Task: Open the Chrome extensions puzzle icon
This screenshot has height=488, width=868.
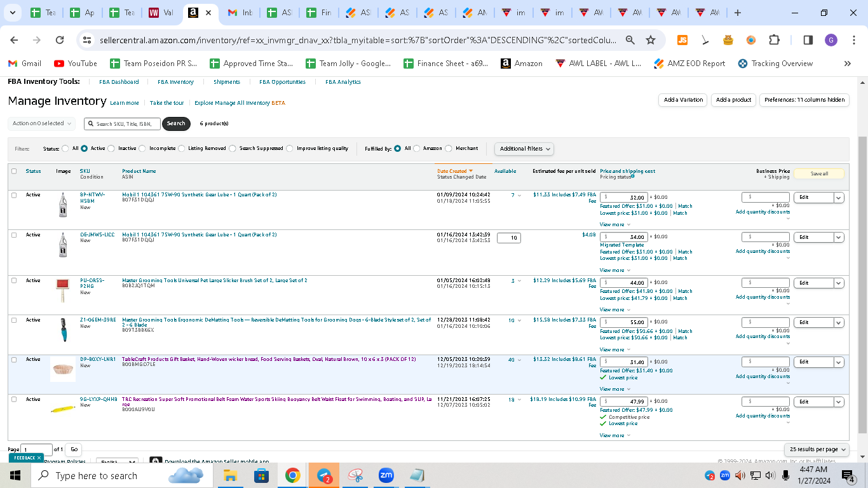Action: point(774,40)
